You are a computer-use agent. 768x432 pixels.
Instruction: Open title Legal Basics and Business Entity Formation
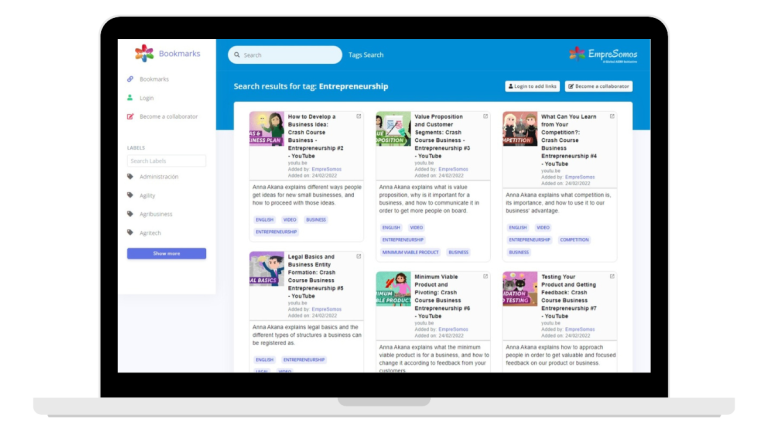point(315,276)
